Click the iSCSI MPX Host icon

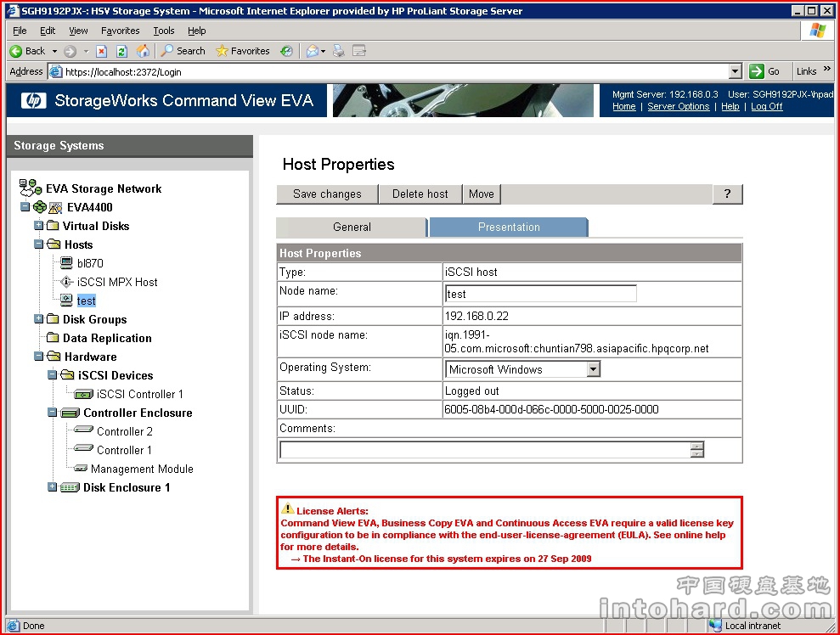(x=66, y=282)
